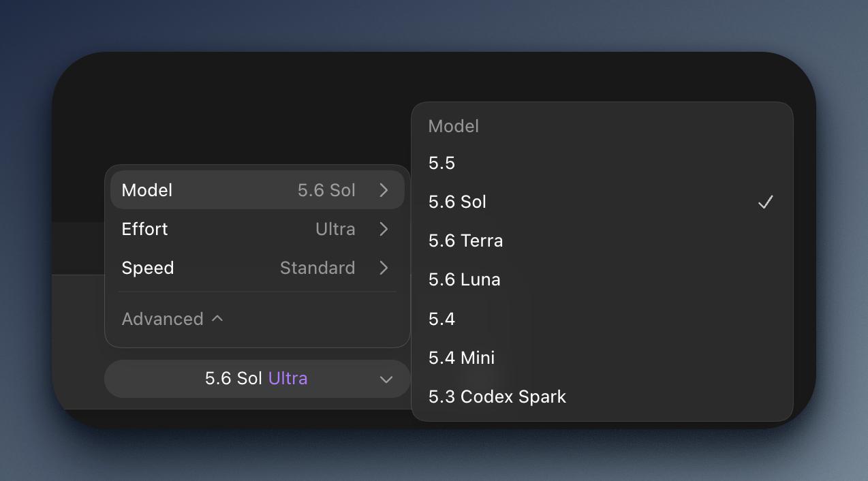The height and width of the screenshot is (481, 868).
Task: Click the gray Ultra effort value
Action: (335, 229)
